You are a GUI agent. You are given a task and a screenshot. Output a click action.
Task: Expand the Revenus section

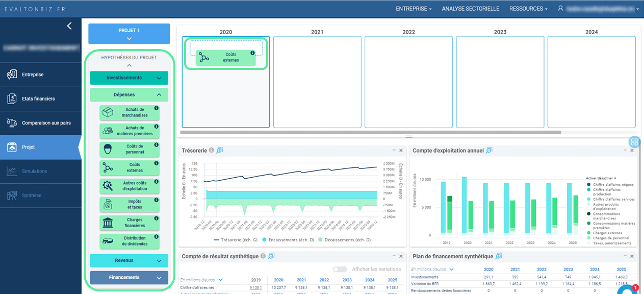click(129, 261)
